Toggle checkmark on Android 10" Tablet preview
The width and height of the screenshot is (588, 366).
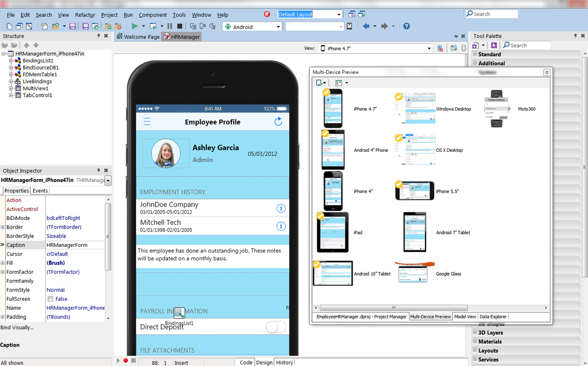317,264
